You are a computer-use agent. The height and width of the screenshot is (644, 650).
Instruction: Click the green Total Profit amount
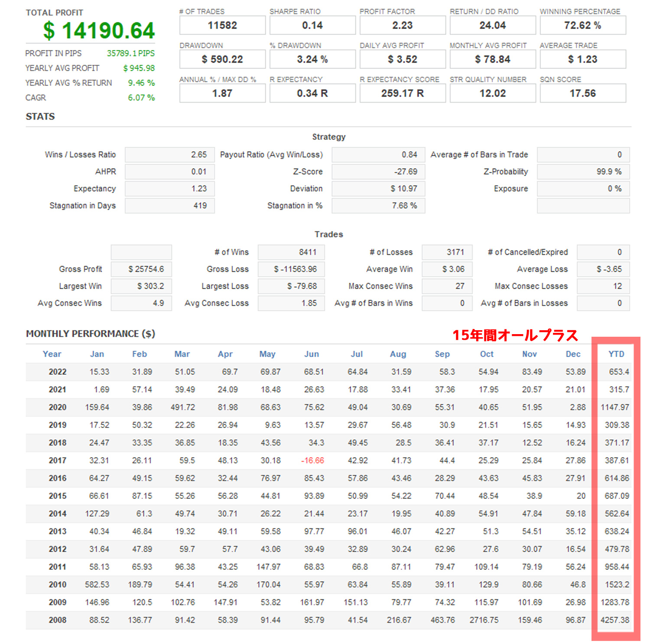point(99,30)
